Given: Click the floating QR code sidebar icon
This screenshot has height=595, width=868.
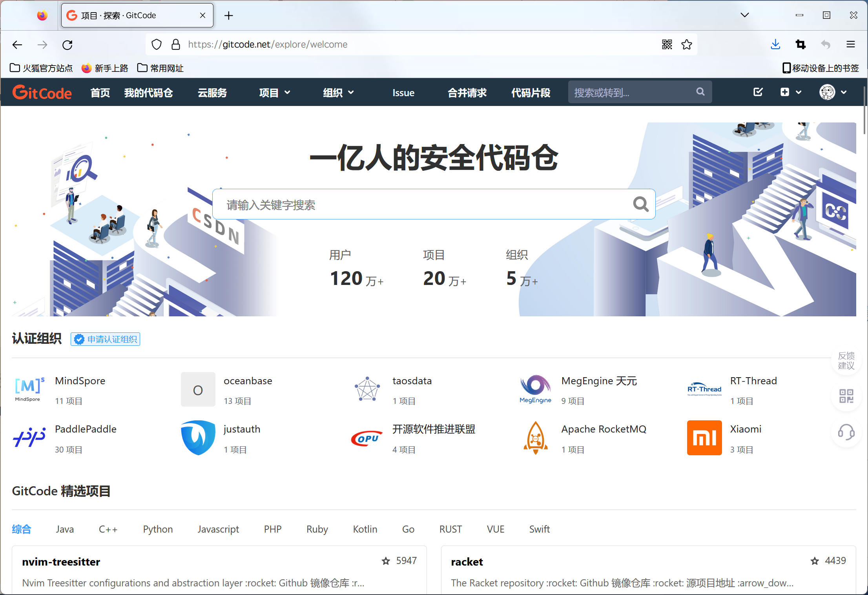Looking at the screenshot, I should [846, 396].
